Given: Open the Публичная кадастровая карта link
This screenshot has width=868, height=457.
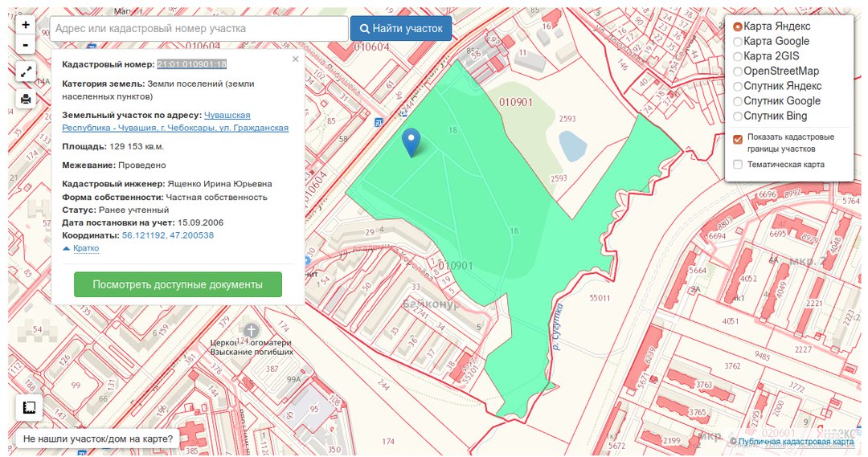Looking at the screenshot, I should (796, 442).
